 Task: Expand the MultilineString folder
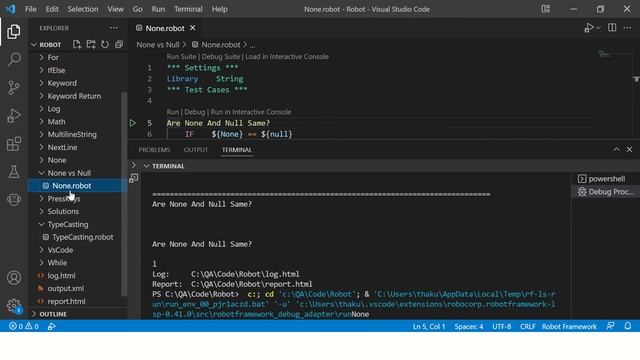(42, 134)
